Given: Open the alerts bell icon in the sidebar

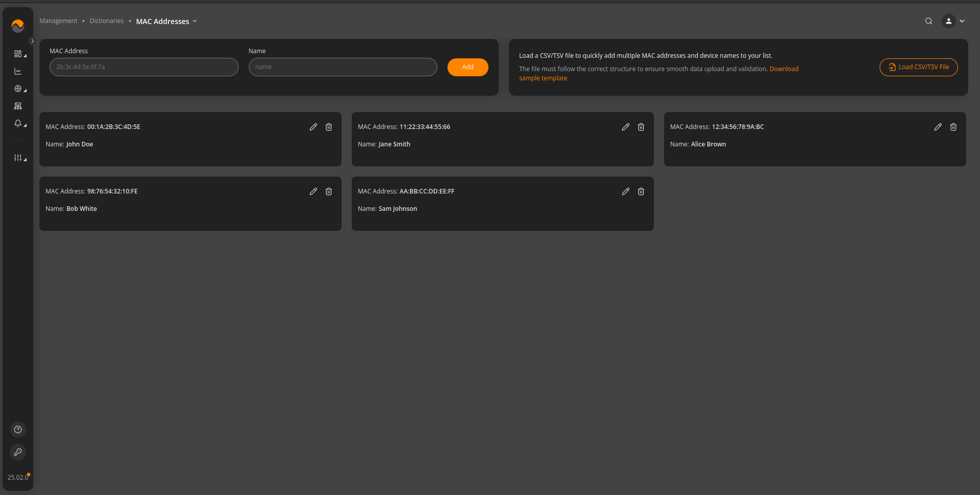Looking at the screenshot, I should pos(18,123).
